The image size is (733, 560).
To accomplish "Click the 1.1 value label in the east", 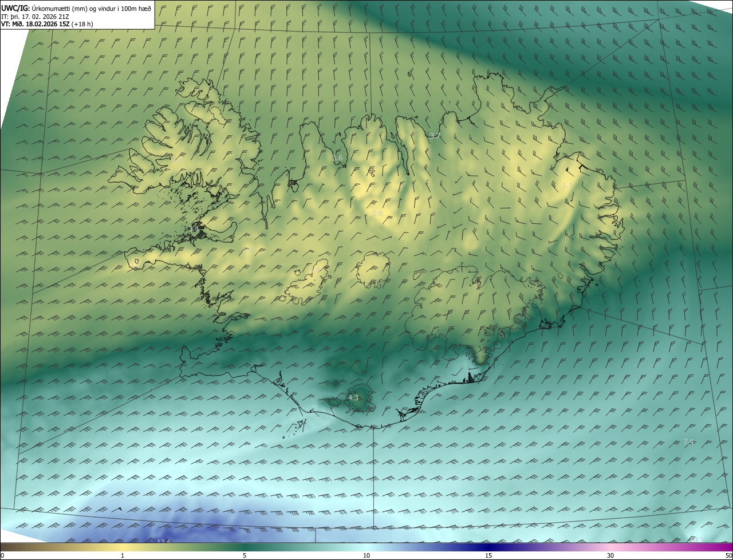I will tap(568, 186).
